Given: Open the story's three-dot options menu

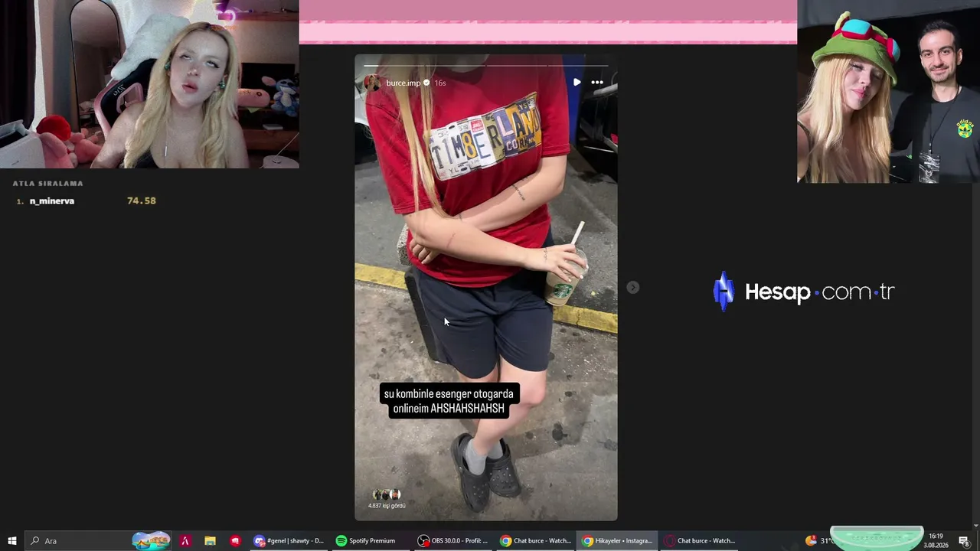Looking at the screenshot, I should coord(597,82).
